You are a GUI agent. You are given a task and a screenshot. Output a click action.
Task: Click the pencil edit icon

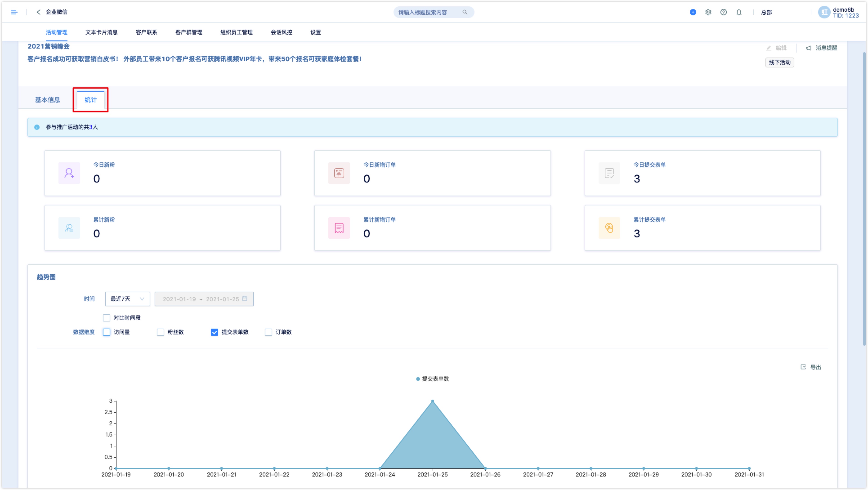769,48
